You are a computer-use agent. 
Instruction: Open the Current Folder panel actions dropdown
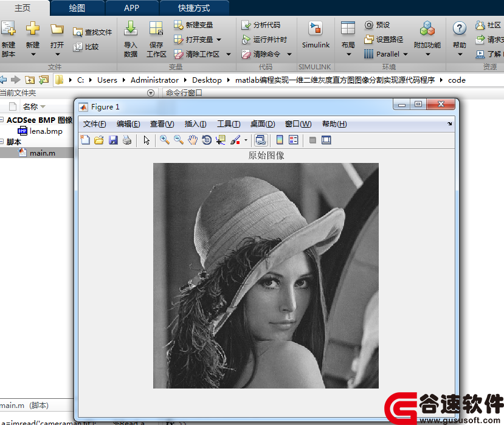click(x=150, y=93)
